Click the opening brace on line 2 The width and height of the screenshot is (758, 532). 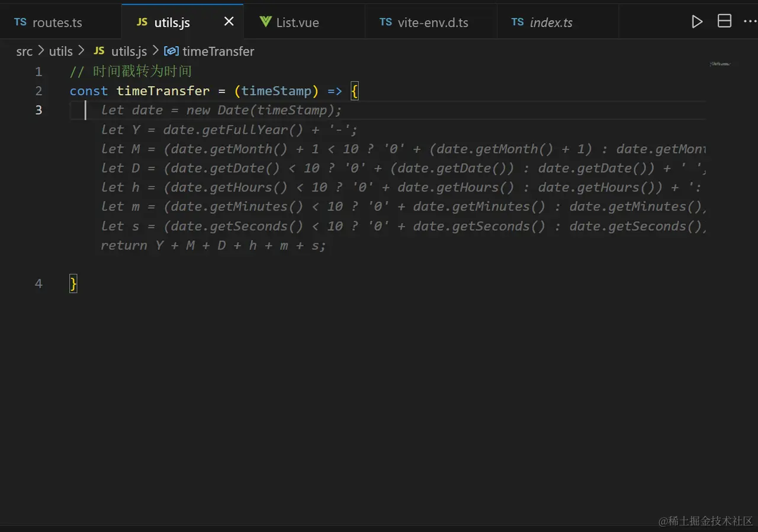click(355, 91)
